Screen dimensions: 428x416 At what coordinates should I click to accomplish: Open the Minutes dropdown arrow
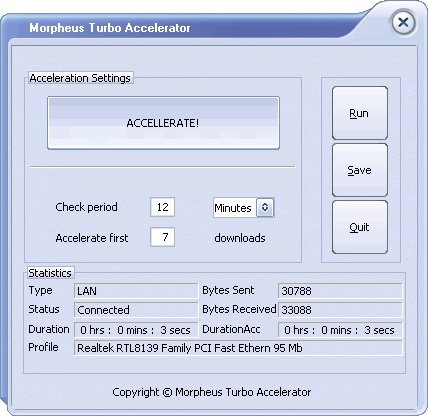(x=265, y=207)
